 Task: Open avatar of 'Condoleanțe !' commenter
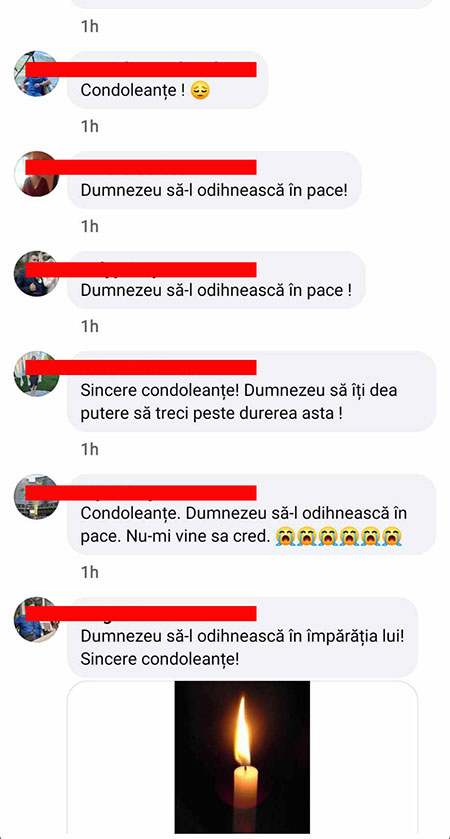[36, 74]
